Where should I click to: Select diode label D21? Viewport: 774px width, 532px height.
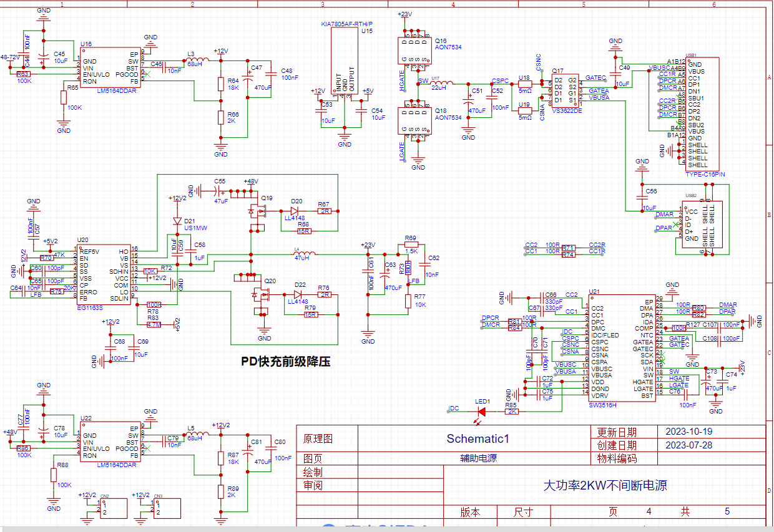coord(190,221)
